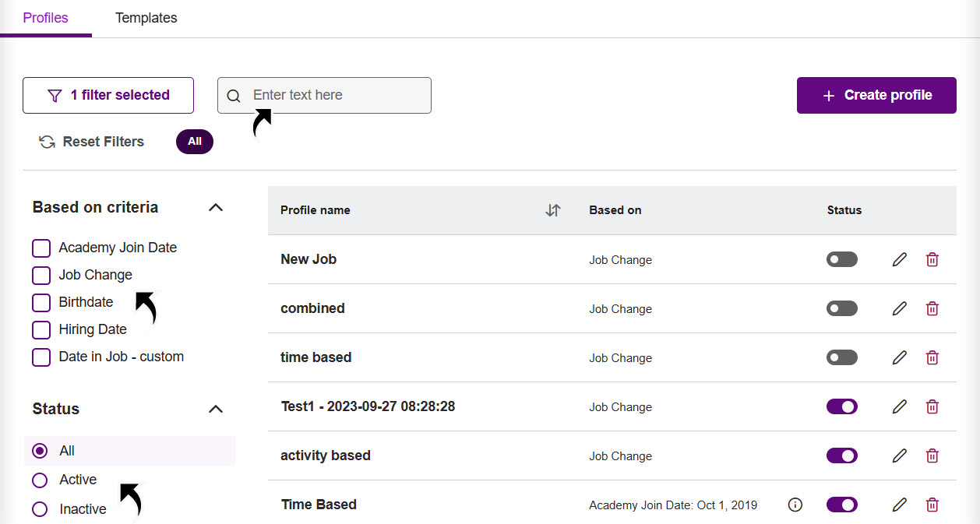
Task: Sort profiles by Profile name arrows
Action: 553,210
